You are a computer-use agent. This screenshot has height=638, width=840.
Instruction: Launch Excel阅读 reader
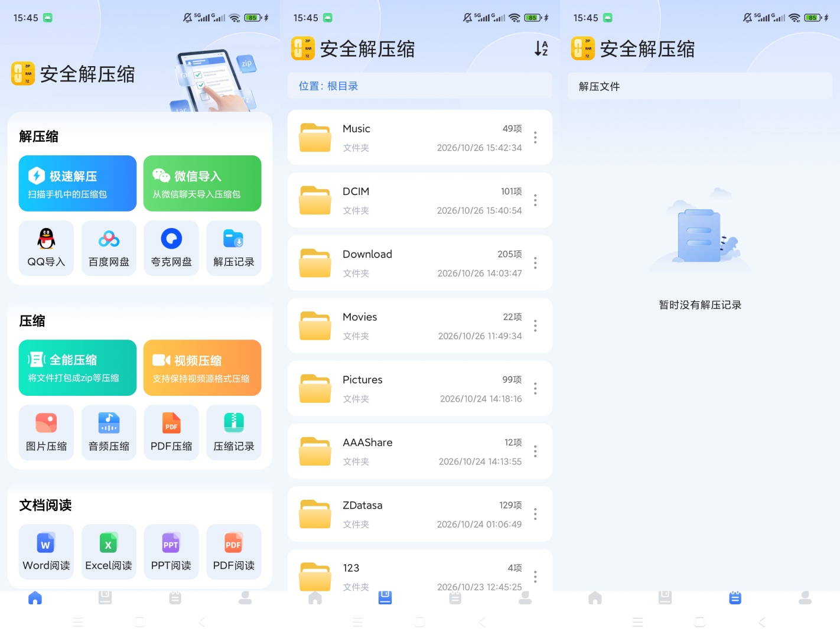pyautogui.click(x=109, y=552)
